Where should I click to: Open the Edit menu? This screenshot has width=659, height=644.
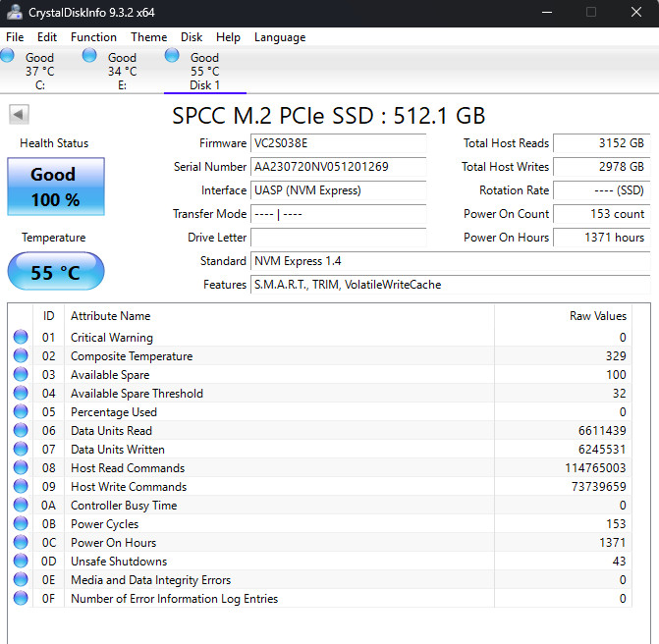click(47, 37)
